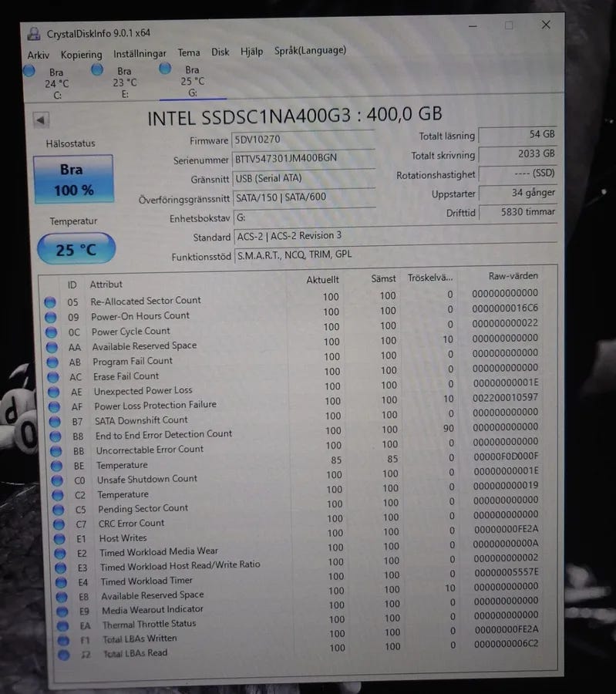Screen dimensions: 616x694
Task: Click status icon for Media Wearout Indicator
Action: (x=62, y=611)
